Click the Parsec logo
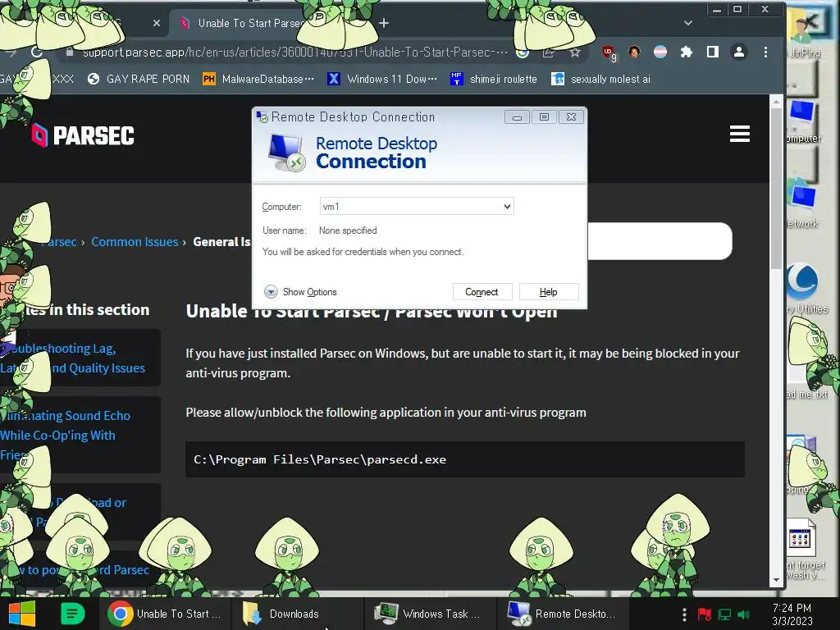This screenshot has width=840, height=630. pyautogui.click(x=83, y=135)
